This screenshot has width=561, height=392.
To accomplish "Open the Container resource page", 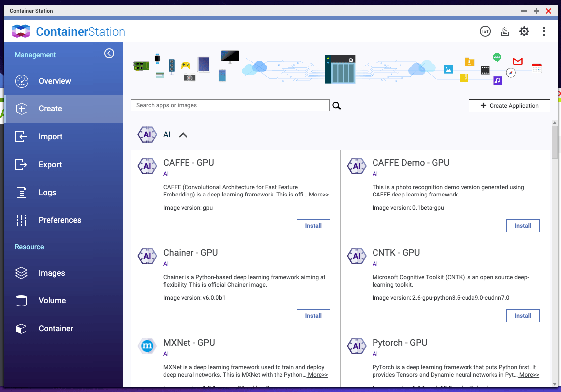I will click(64, 329).
